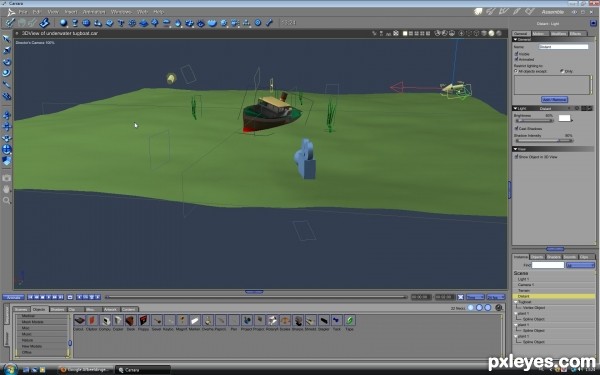This screenshot has width=600, height=375.
Task: Click the crosshair sphere tool in left sidebar
Action: coord(7,149)
